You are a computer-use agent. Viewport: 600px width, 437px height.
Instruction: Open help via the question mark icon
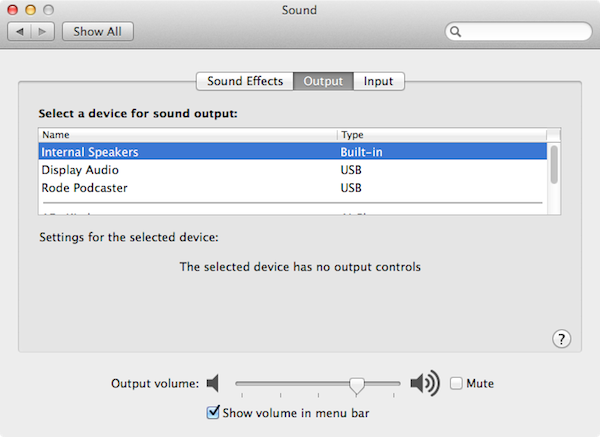click(561, 339)
